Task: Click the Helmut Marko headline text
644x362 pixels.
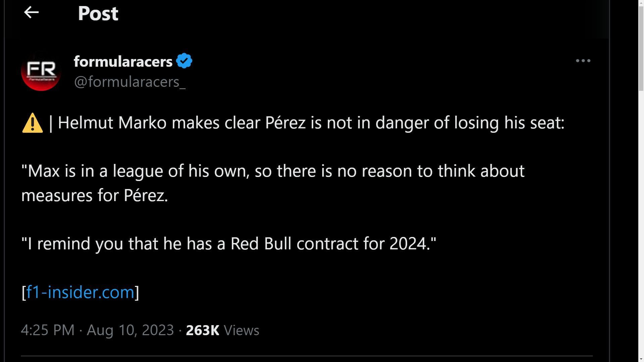Action: (311, 123)
